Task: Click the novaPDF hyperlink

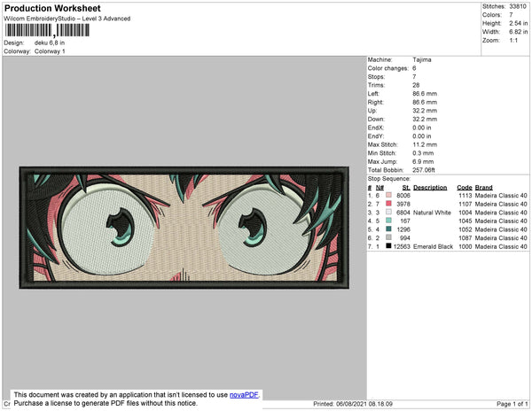Action: [x=244, y=395]
